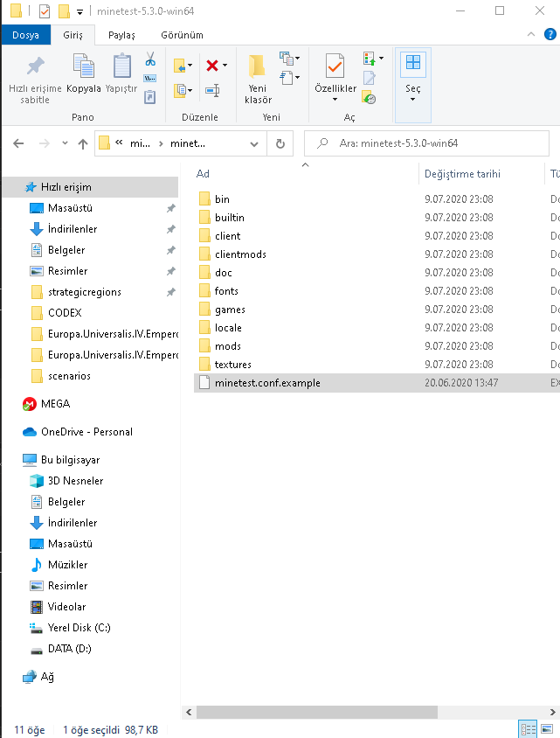Open the Dosya menu

click(x=26, y=35)
